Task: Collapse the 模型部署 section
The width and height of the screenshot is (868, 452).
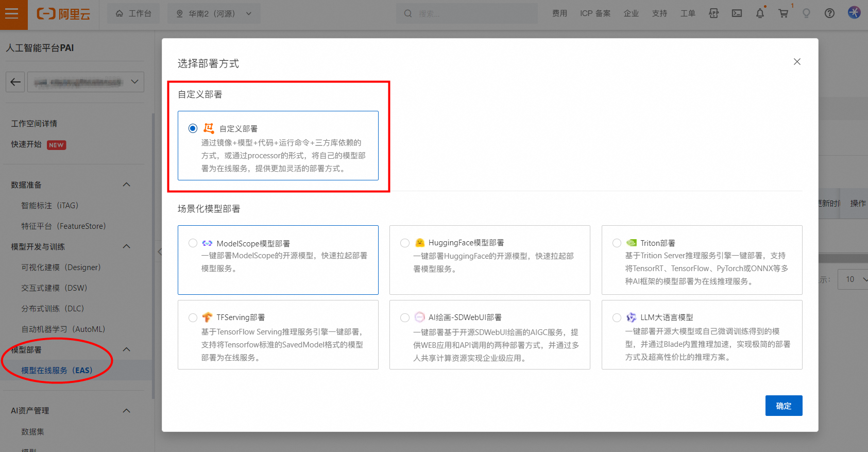Action: 127,349
